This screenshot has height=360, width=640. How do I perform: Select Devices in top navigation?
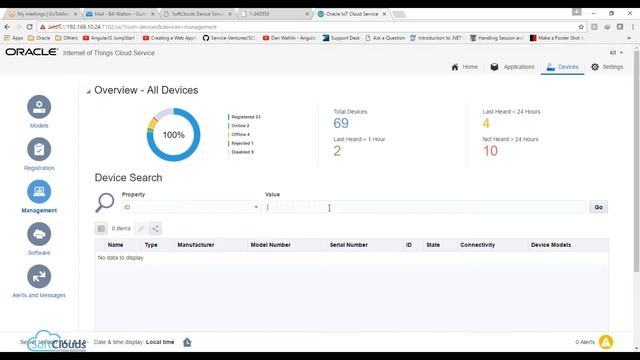[x=562, y=67]
